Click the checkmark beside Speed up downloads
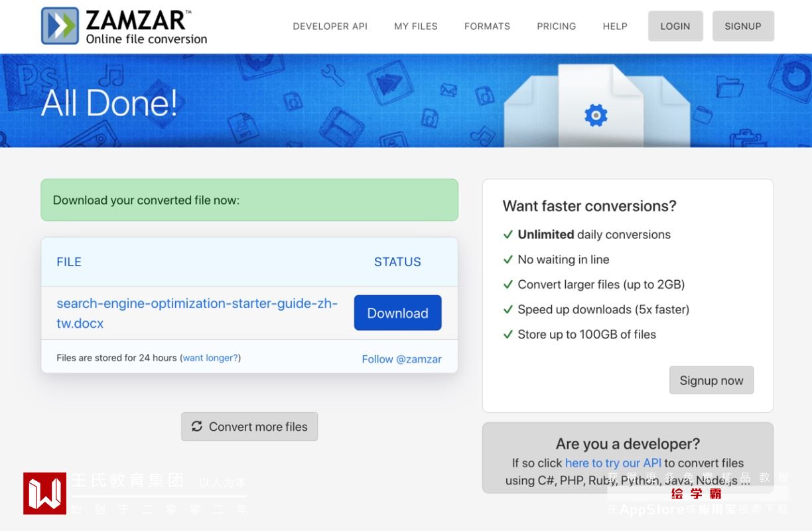The image size is (812, 531). point(508,309)
